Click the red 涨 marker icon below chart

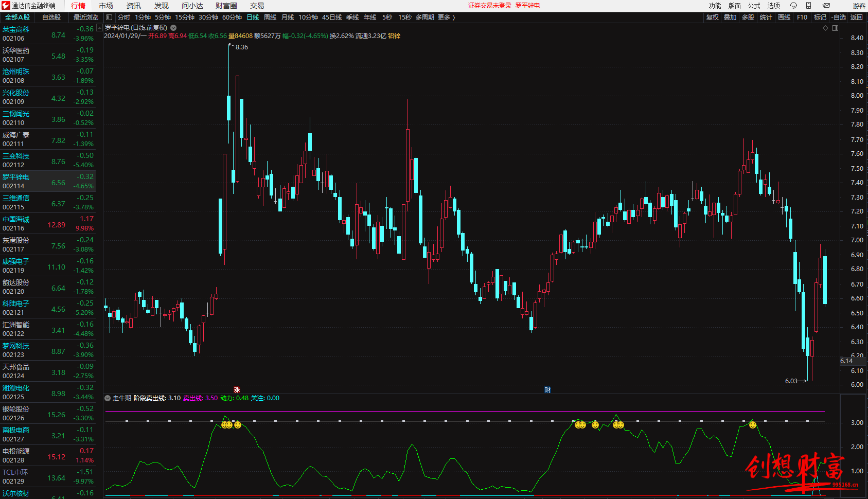coord(237,390)
